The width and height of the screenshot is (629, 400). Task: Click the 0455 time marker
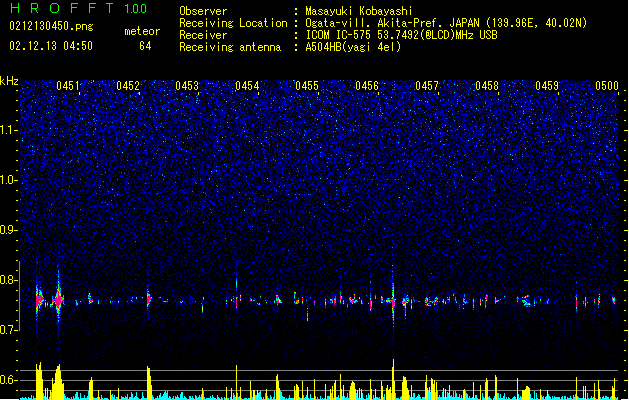[x=307, y=86]
